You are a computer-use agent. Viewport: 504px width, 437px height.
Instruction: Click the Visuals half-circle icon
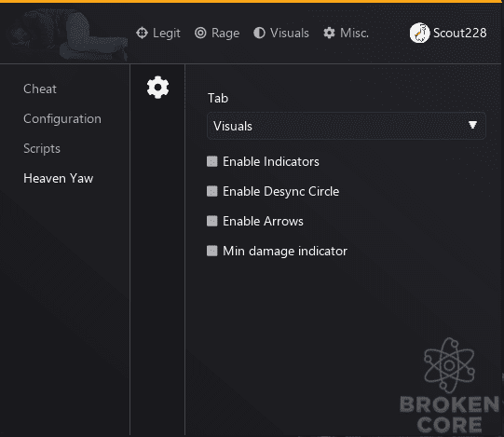(x=259, y=33)
